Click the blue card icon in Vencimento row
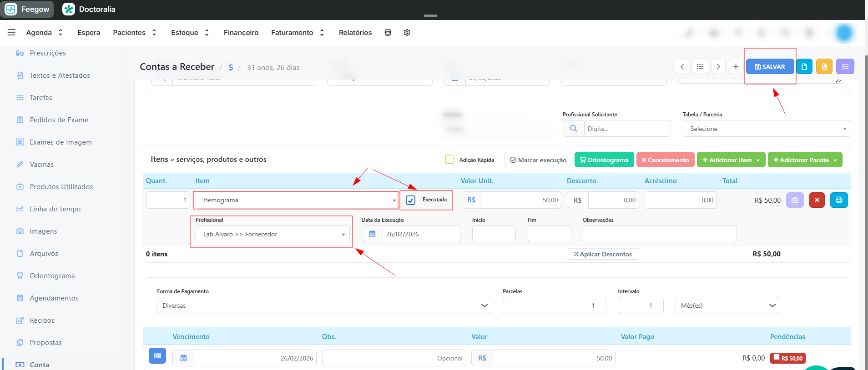 point(157,356)
